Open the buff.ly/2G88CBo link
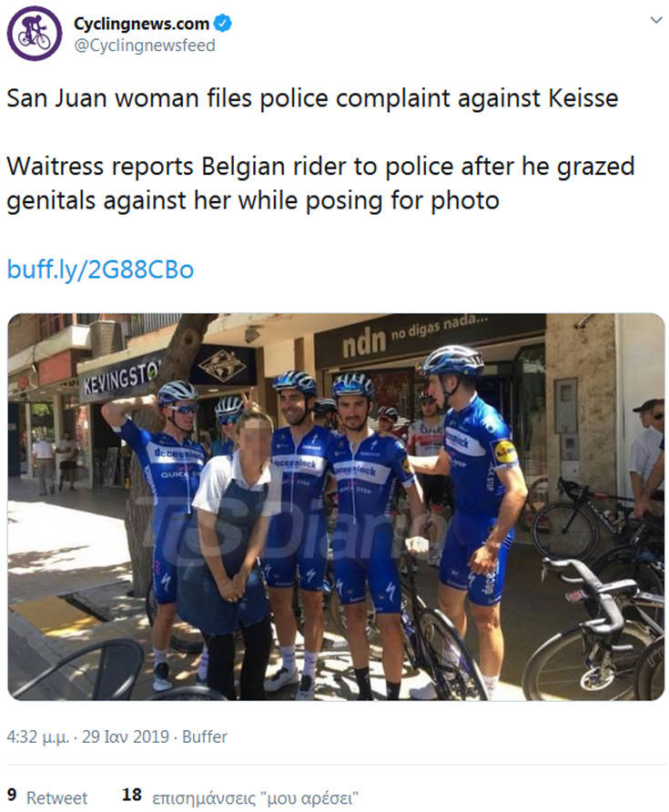Screen dimensions: 669x812 point(100,269)
